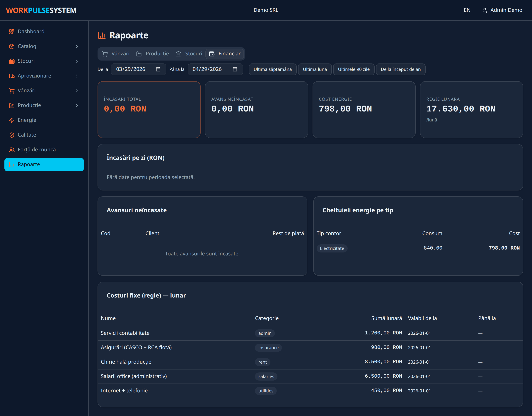
Task: Click the user avatar icon near Admin Demo
Action: [x=485, y=10]
